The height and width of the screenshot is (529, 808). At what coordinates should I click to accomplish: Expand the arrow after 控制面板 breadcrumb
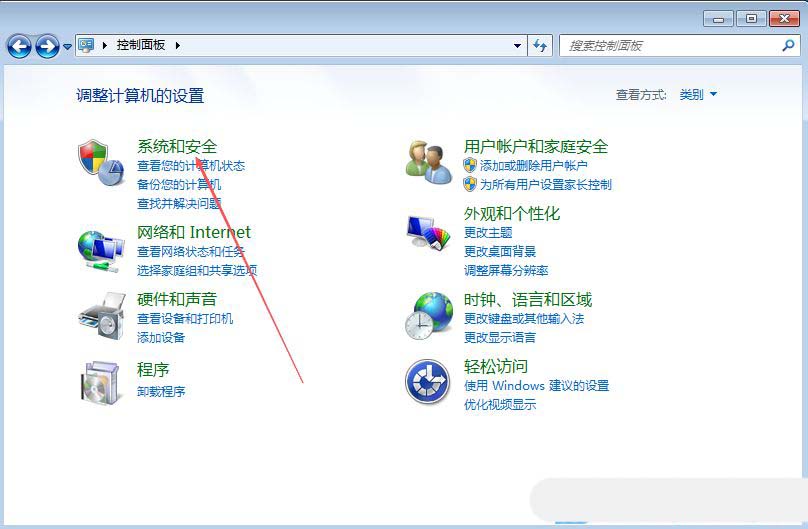pos(178,45)
